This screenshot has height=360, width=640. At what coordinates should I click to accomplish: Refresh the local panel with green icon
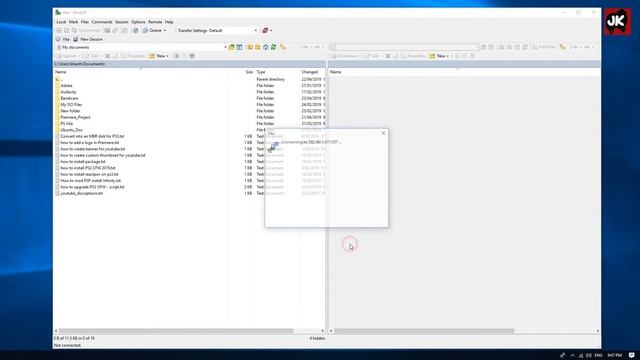click(x=273, y=47)
